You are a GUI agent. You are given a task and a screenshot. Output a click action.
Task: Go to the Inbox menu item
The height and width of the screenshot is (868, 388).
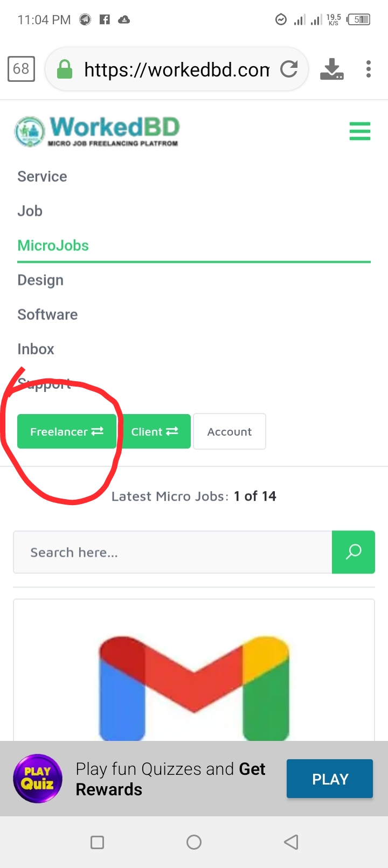[x=36, y=349]
